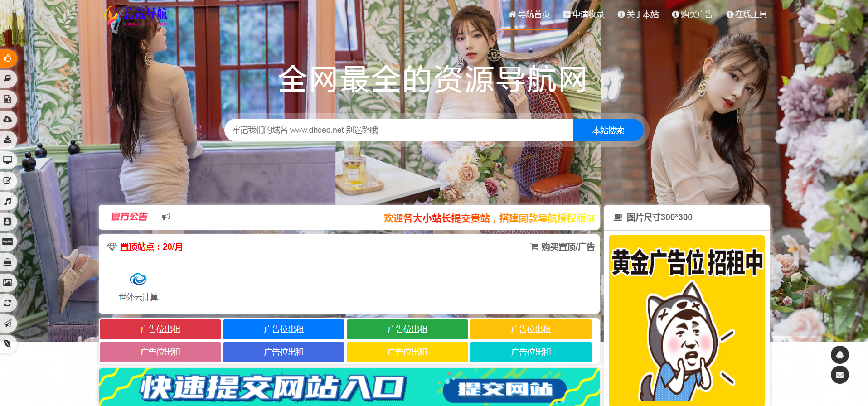Click the cloud download sidebar icon

[8, 120]
